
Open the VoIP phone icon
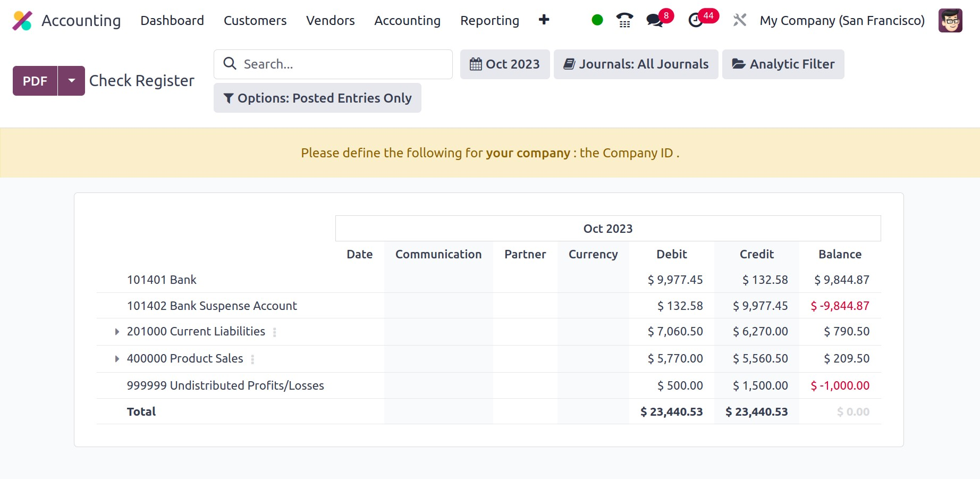point(624,20)
